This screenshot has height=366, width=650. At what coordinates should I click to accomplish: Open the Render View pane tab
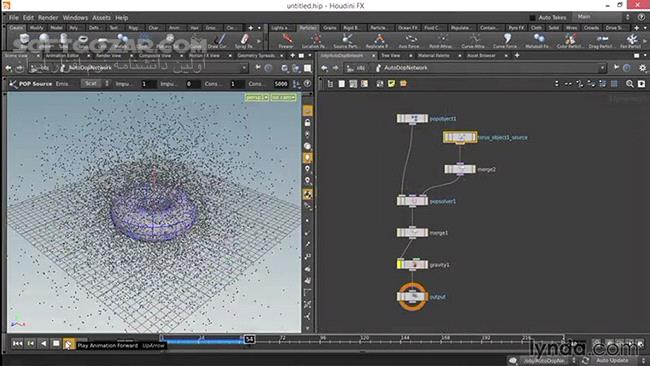tap(108, 56)
